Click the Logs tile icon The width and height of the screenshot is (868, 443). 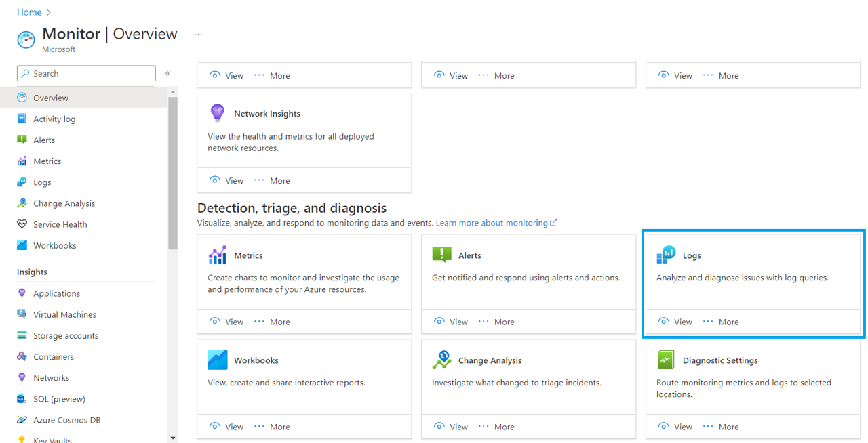pyautogui.click(x=666, y=255)
